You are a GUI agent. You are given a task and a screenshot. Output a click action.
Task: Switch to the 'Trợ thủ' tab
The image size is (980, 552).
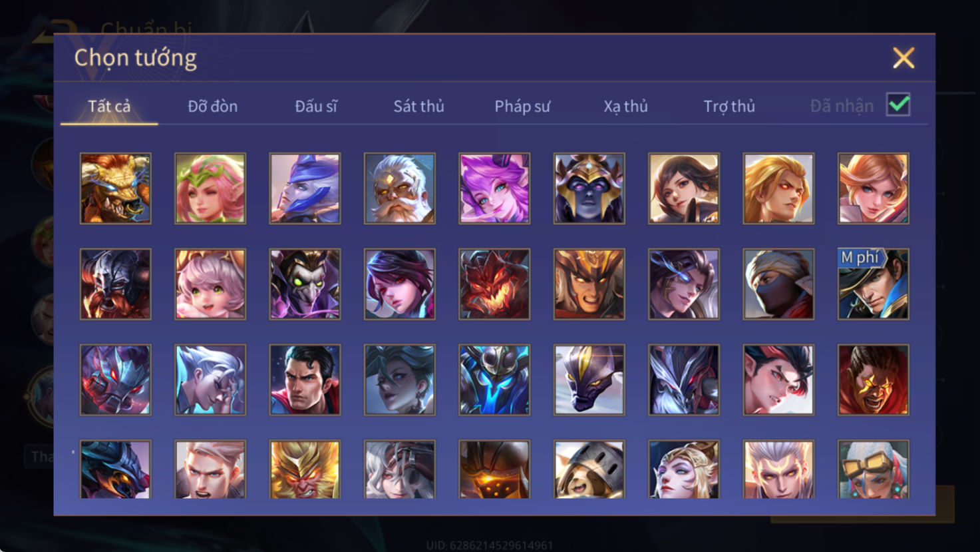(729, 106)
